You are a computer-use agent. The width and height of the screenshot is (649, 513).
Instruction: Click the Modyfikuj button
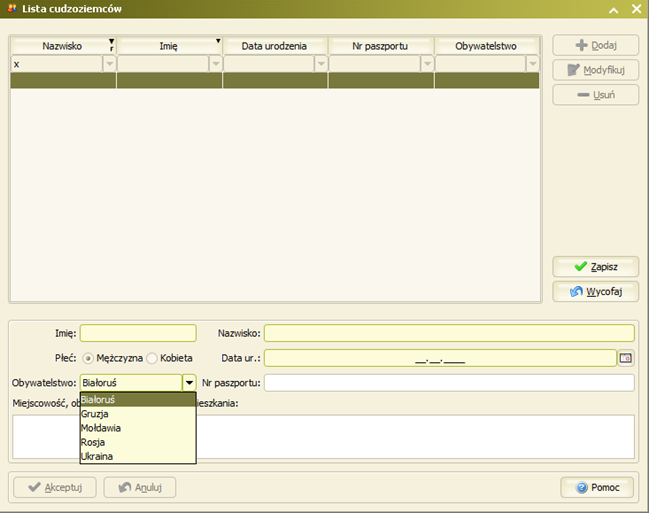(x=596, y=70)
